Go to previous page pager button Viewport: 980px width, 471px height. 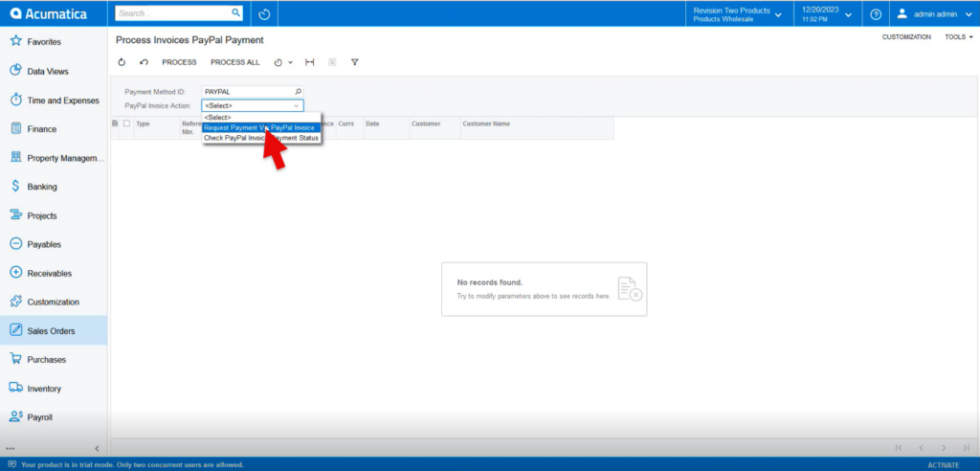(922, 448)
